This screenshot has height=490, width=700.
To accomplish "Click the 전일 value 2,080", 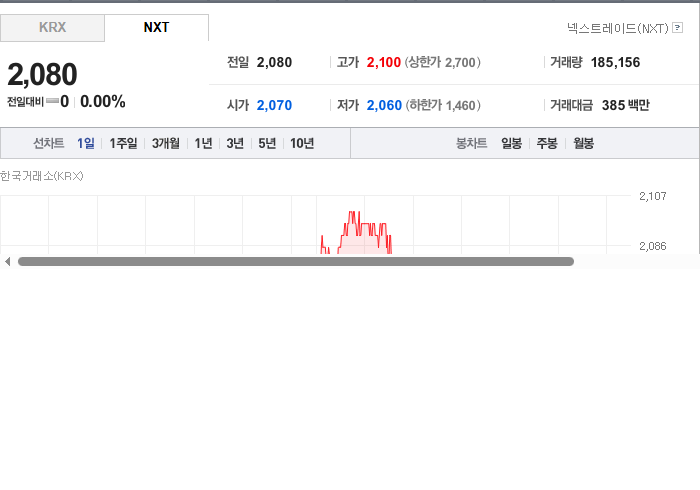I will click(274, 62).
